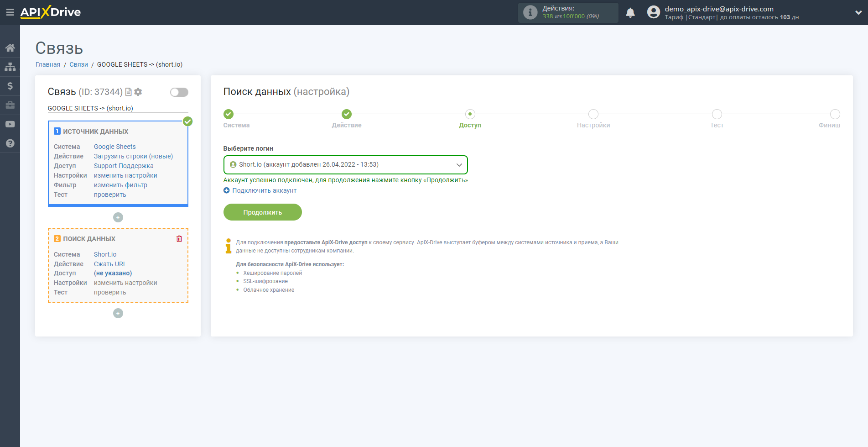This screenshot has width=868, height=447.
Task: Open the hamburger menu icon
Action: click(10, 12)
